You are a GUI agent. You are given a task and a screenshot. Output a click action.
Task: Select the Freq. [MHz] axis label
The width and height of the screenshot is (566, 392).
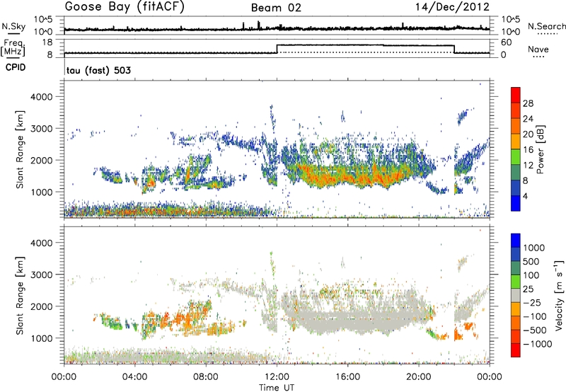(x=13, y=47)
